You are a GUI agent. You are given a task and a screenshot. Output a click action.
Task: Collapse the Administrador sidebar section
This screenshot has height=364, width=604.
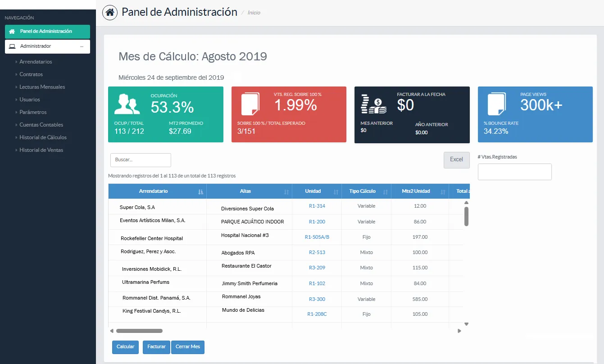tap(82, 46)
